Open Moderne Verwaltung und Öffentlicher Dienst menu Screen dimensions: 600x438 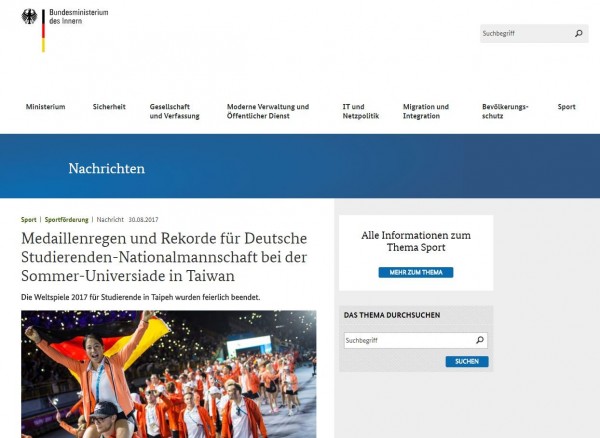(x=268, y=111)
